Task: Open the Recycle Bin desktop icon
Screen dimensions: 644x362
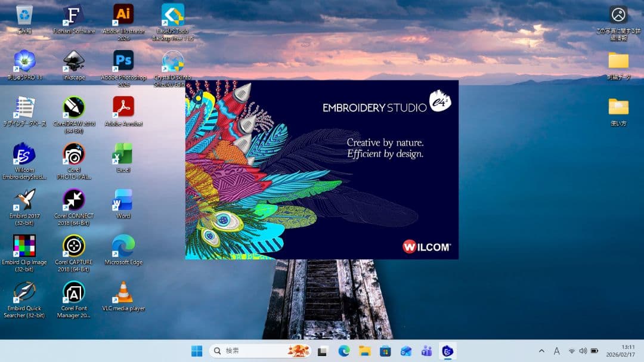Action: click(24, 18)
